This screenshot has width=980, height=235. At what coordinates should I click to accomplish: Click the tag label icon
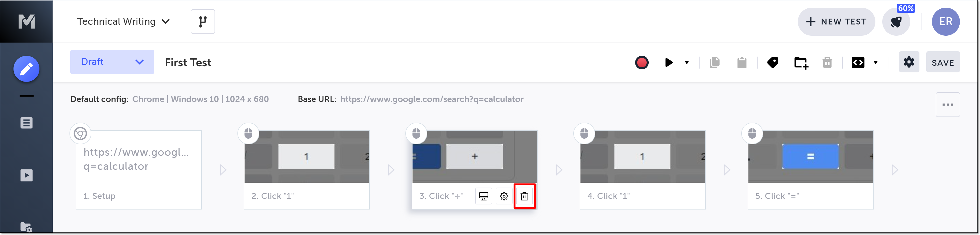click(x=772, y=62)
